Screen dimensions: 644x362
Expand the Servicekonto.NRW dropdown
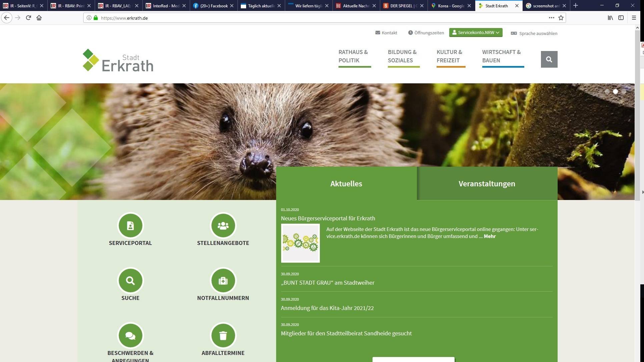pyautogui.click(x=476, y=32)
